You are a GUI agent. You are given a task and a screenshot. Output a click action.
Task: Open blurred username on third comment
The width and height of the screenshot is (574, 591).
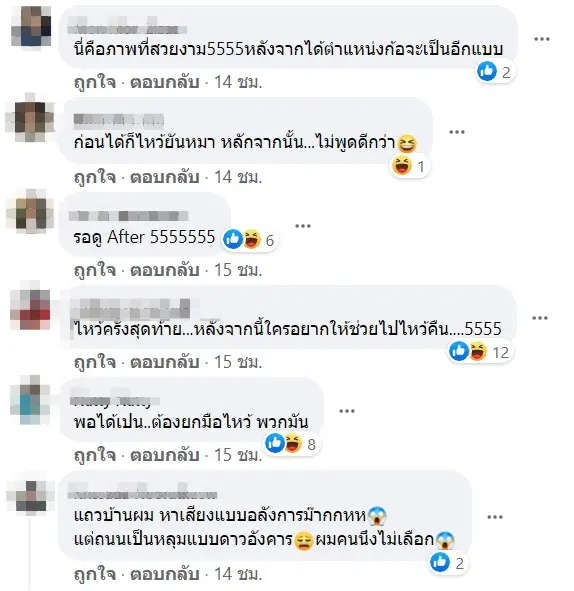click(129, 216)
